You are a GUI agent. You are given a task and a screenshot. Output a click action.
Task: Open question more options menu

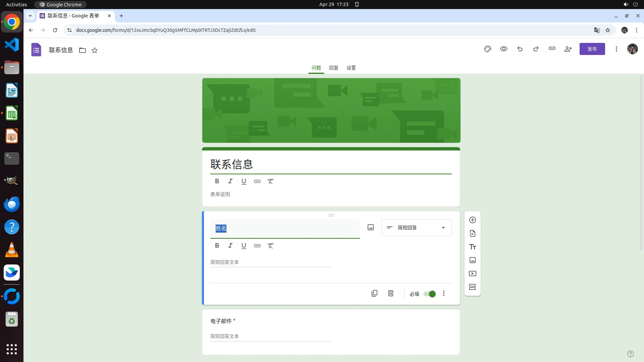pos(443,294)
